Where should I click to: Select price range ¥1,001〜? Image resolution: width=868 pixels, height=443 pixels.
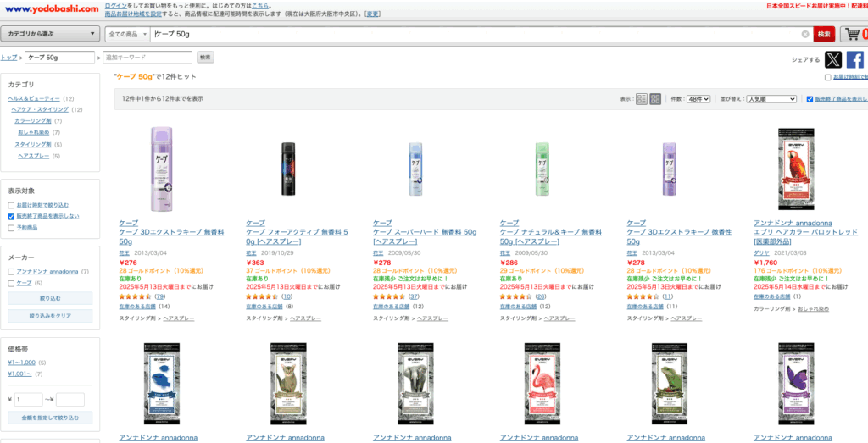(20, 374)
